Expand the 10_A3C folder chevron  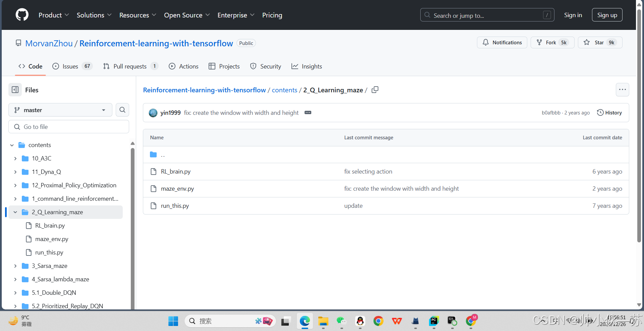15,158
